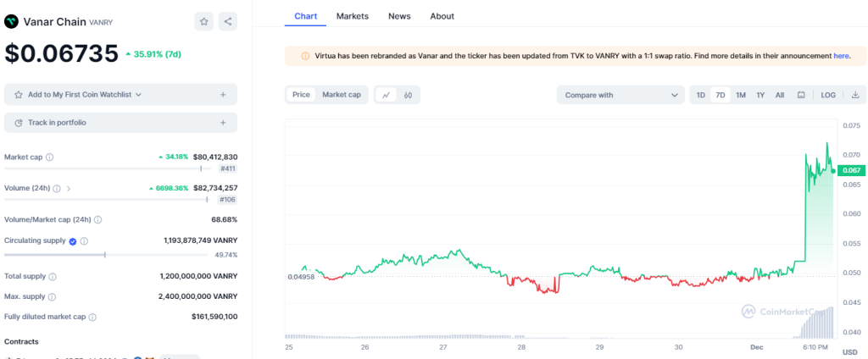The height and width of the screenshot is (359, 868).
Task: Click the star favorite icon near Vanar Chain
Action: point(203,21)
